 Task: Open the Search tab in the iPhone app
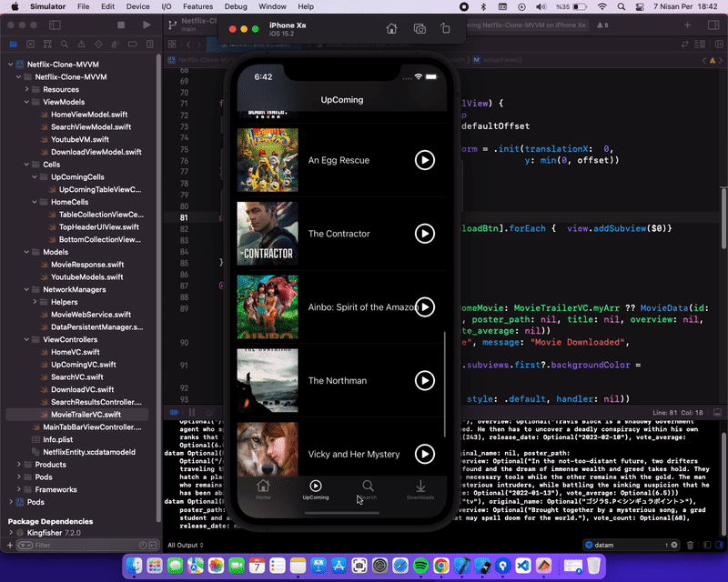(x=368, y=489)
